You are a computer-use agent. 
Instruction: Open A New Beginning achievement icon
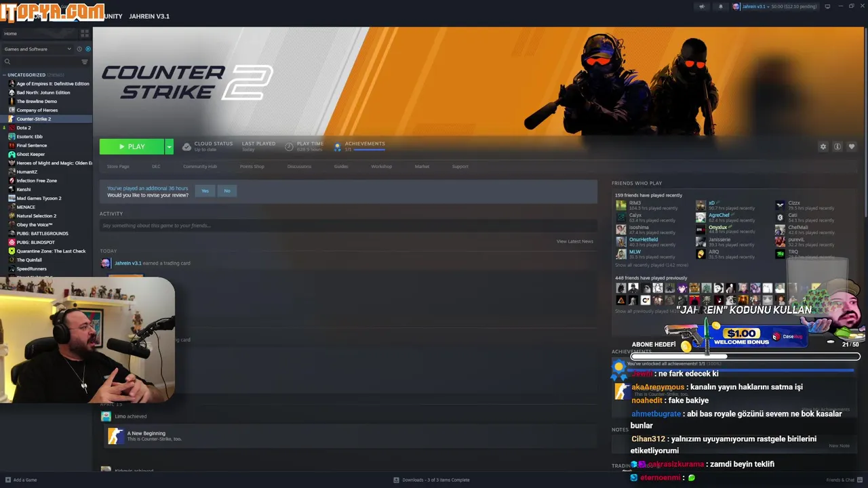click(x=116, y=436)
